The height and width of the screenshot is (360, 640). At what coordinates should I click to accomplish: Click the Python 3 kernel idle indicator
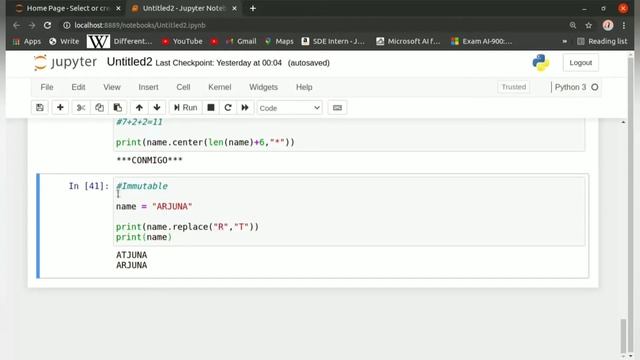click(x=595, y=87)
